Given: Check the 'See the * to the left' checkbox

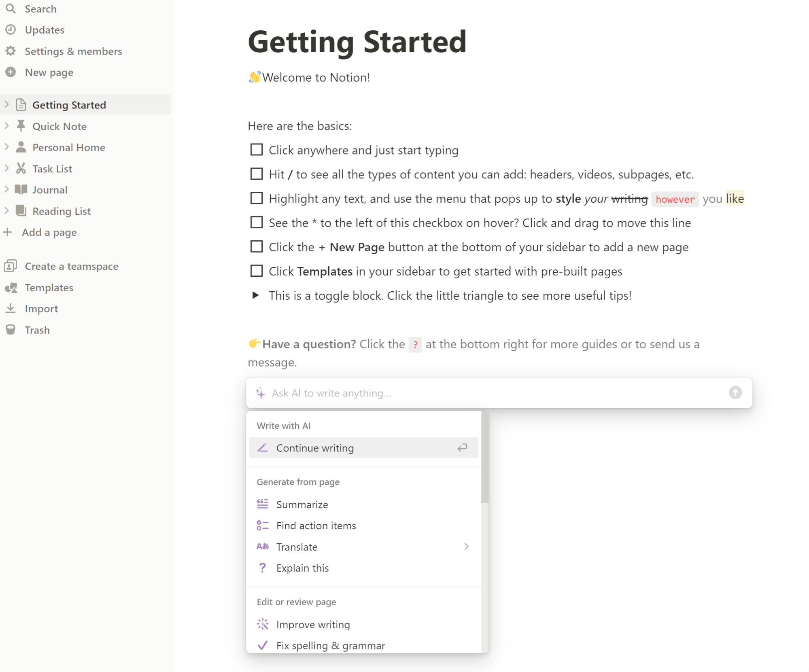Looking at the screenshot, I should [x=257, y=223].
